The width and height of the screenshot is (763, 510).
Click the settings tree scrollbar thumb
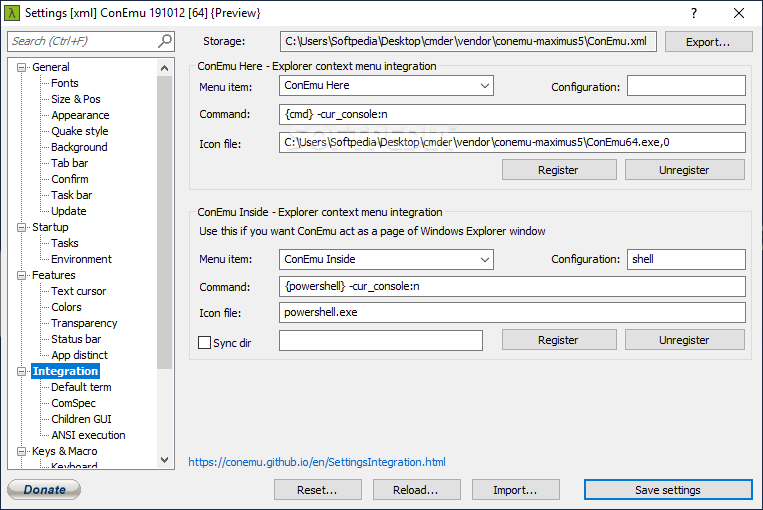(x=164, y=222)
